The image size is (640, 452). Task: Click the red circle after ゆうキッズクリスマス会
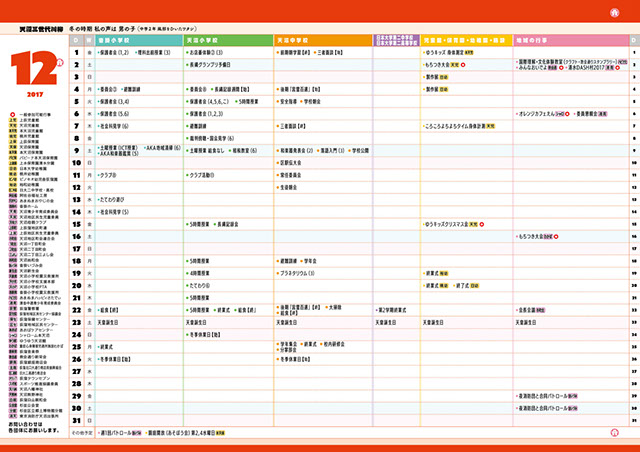(x=482, y=224)
